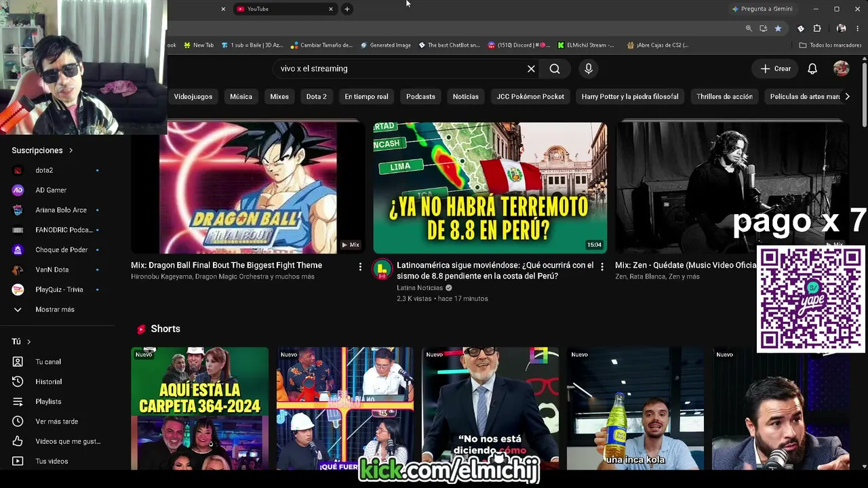Viewport: 868px width, 488px height.
Task: Open options menu for the Latinoamérica video
Action: [602, 267]
